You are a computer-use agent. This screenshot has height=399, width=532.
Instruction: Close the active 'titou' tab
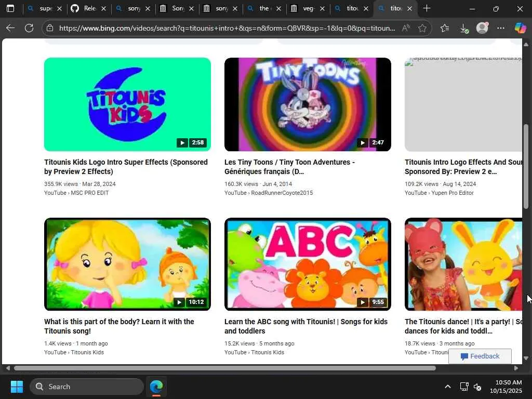tap(409, 8)
